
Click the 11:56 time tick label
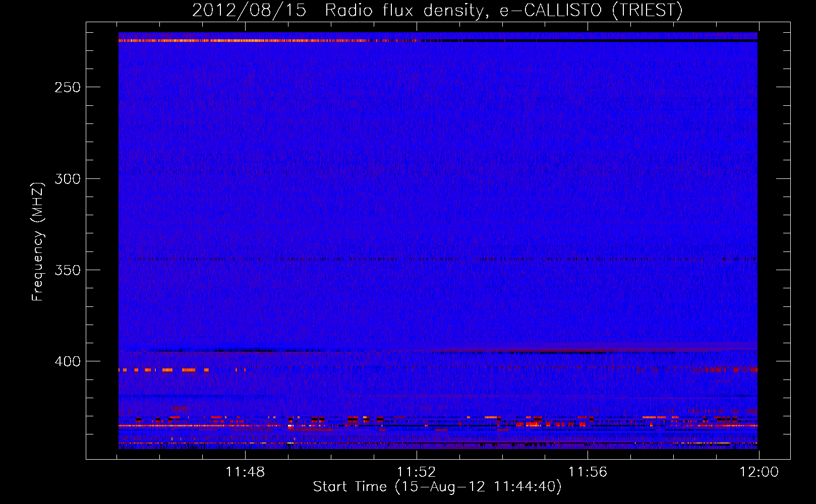pyautogui.click(x=588, y=472)
